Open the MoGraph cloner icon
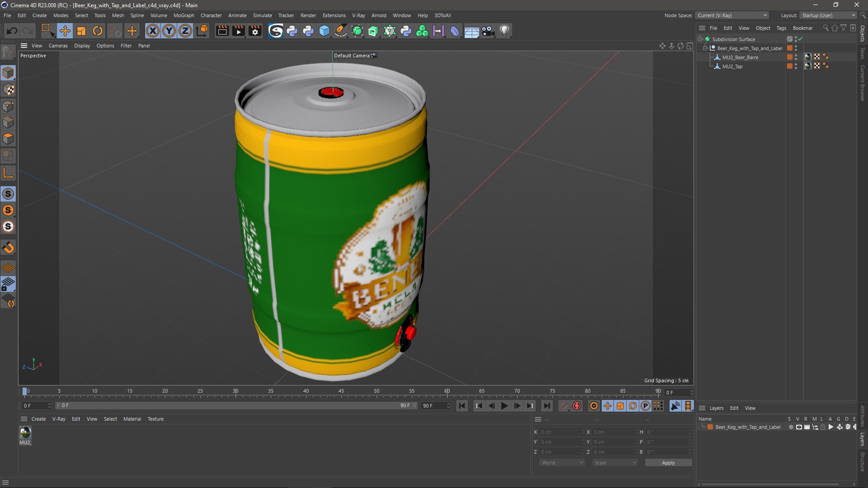868x488 pixels. tap(422, 31)
